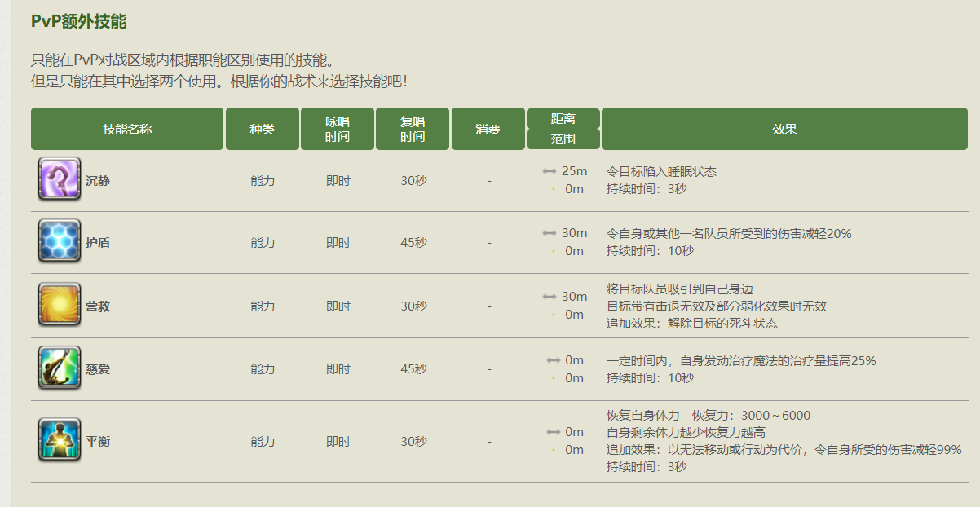Click the 伤害减轻20% effect description
Screen dimensions: 980x507
click(729, 234)
